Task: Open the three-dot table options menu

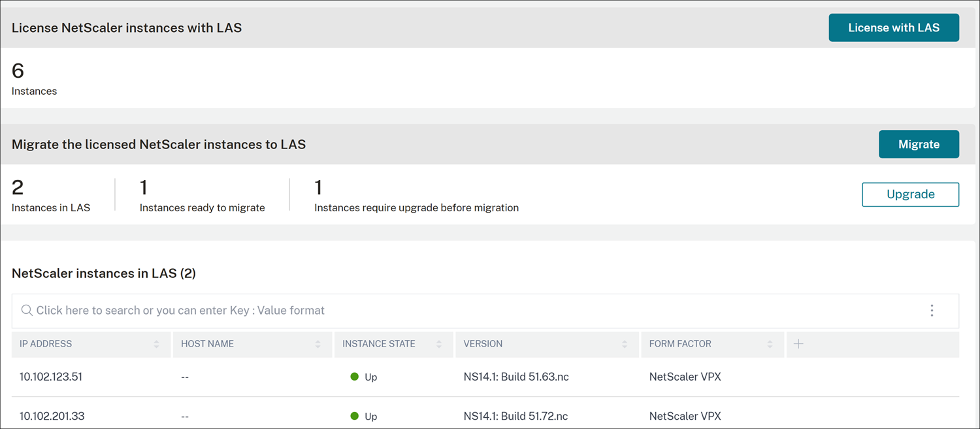Action: [x=932, y=311]
